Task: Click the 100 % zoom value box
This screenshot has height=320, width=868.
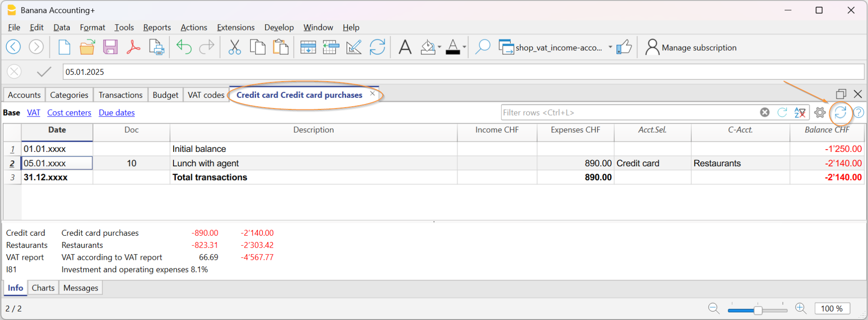Action: click(832, 308)
